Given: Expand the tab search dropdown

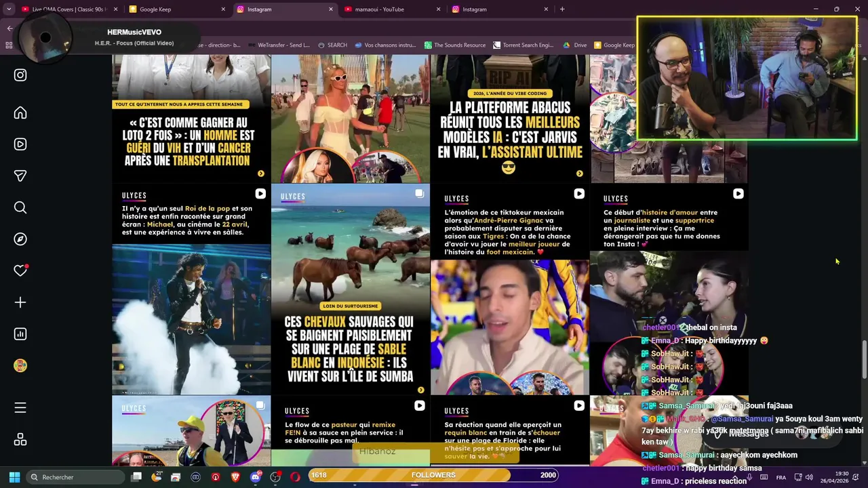Looking at the screenshot, I should click(9, 9).
